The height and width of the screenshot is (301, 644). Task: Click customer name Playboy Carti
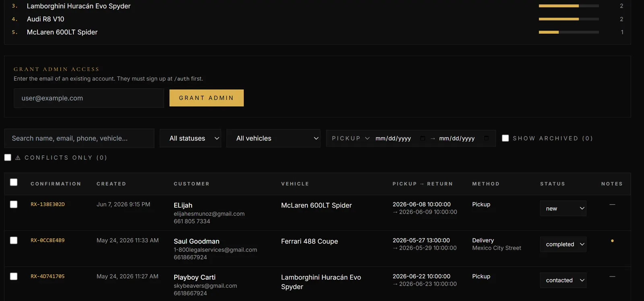click(195, 277)
